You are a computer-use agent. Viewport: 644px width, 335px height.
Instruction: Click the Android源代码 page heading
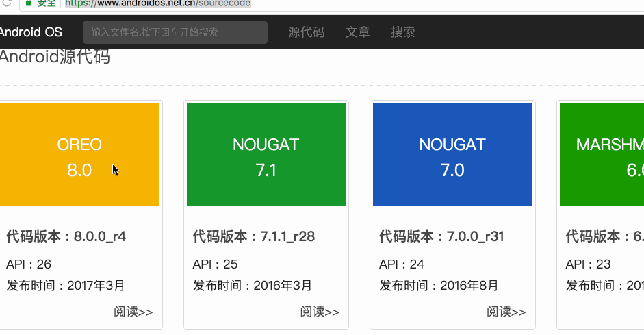pyautogui.click(x=55, y=57)
